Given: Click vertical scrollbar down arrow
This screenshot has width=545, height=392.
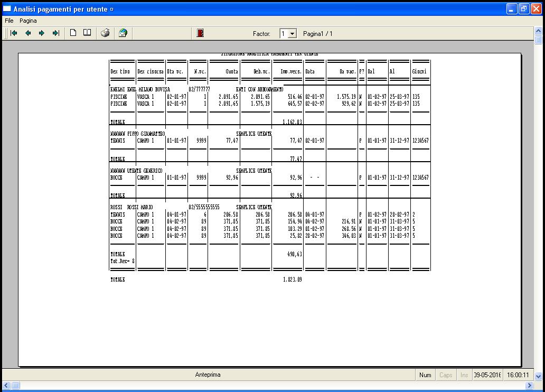Looking at the screenshot, I should pos(538,376).
